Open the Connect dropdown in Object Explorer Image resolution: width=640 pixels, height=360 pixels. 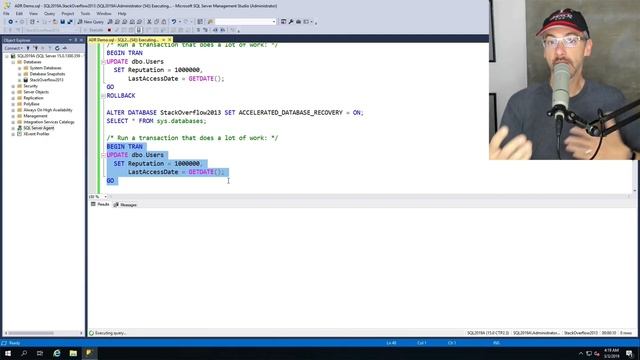click(x=13, y=48)
